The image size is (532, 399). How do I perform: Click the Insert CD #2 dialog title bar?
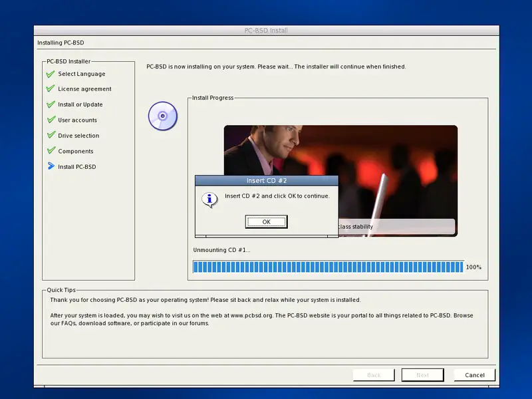click(x=267, y=180)
